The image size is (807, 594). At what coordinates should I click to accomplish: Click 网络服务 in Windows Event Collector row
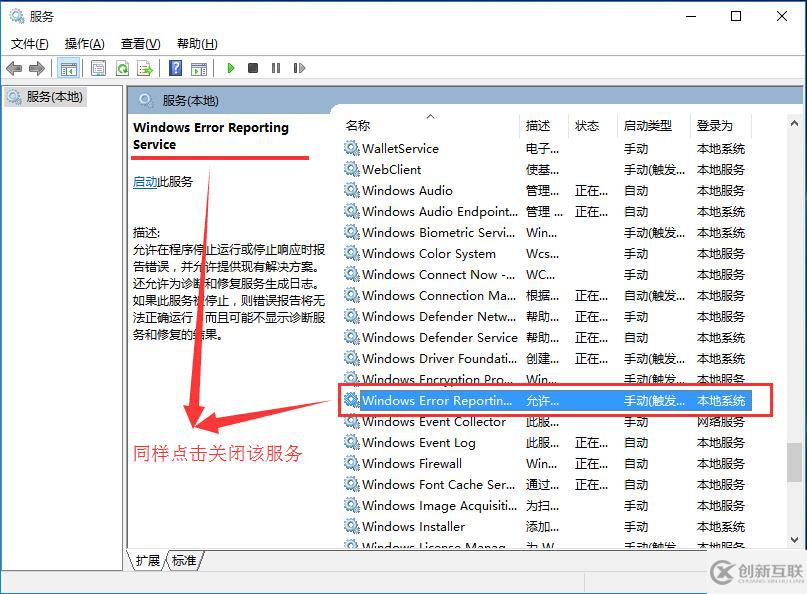(721, 422)
